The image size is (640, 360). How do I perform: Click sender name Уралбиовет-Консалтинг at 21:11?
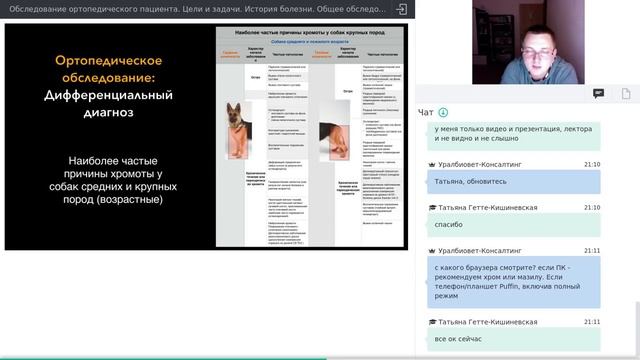[480, 251]
